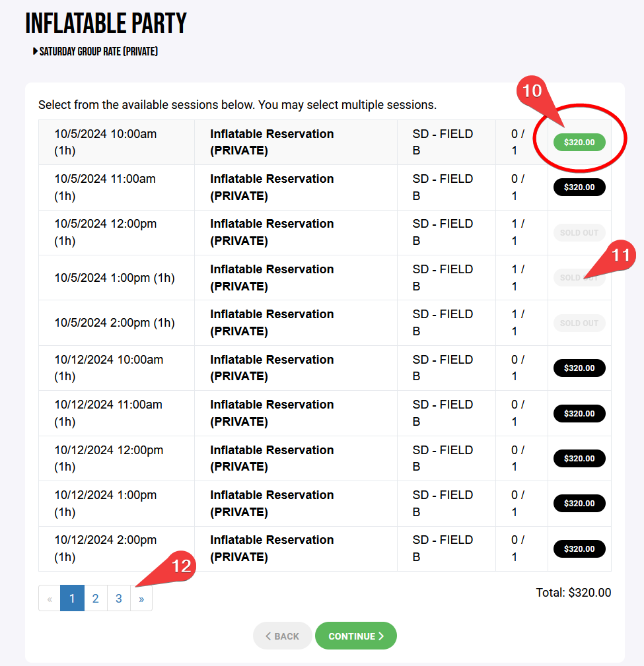Pick the 10/12/2024 2:00pm price button
This screenshot has height=666, width=644.
(x=579, y=549)
